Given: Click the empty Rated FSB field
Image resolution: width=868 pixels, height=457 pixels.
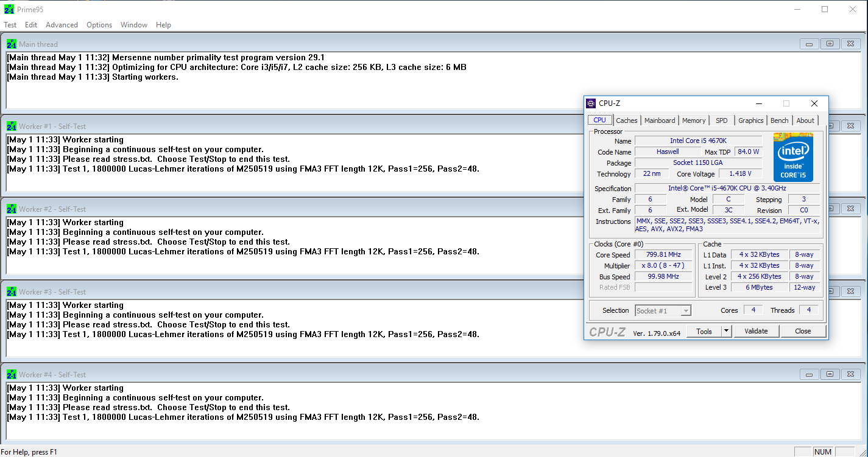Looking at the screenshot, I should point(663,287).
